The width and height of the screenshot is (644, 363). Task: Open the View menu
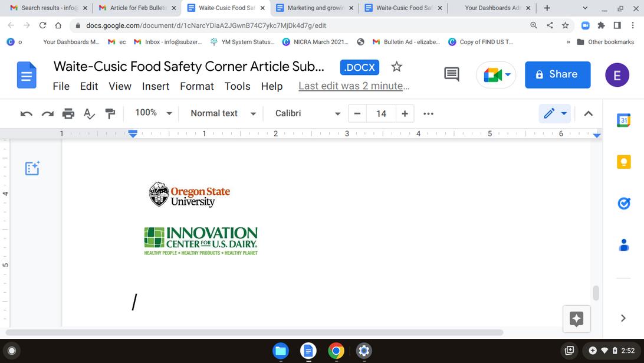(120, 86)
